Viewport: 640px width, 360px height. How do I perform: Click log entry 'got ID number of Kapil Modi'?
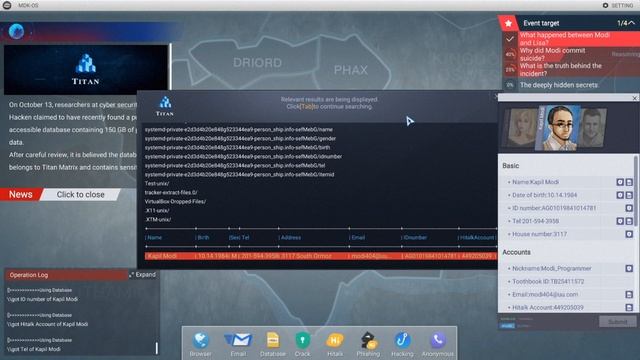click(42, 299)
